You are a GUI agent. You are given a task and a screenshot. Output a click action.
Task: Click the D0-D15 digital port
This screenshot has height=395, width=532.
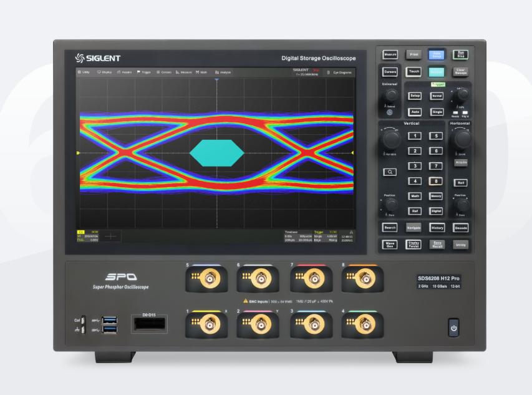pos(150,324)
